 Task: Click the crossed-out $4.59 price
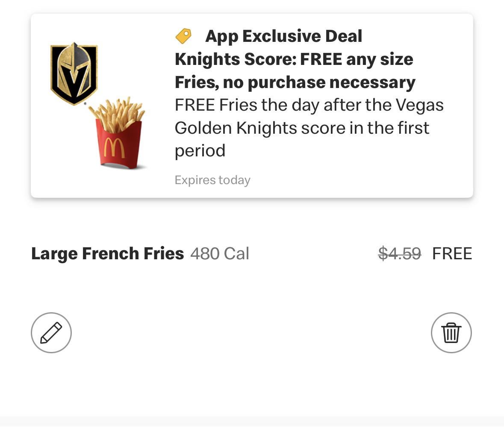400,254
